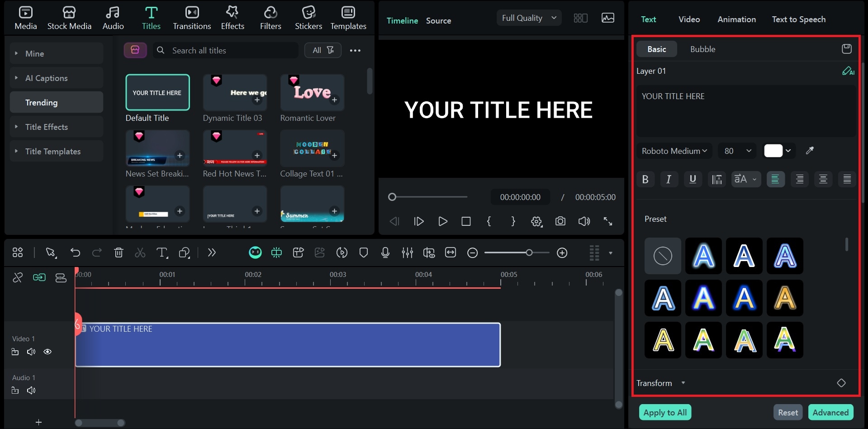The width and height of the screenshot is (868, 429).
Task: Open the Full Quality playback dropdown
Action: tap(528, 18)
